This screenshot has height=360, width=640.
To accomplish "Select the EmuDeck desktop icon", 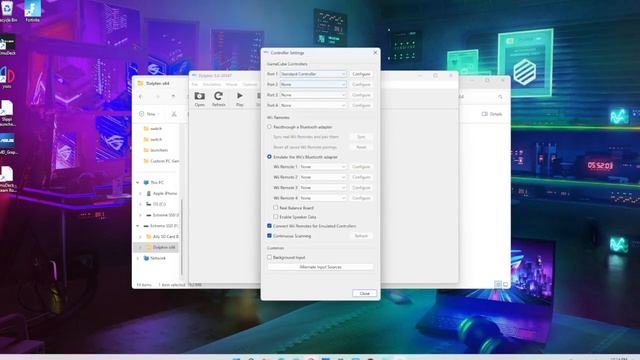I will click(x=8, y=44).
